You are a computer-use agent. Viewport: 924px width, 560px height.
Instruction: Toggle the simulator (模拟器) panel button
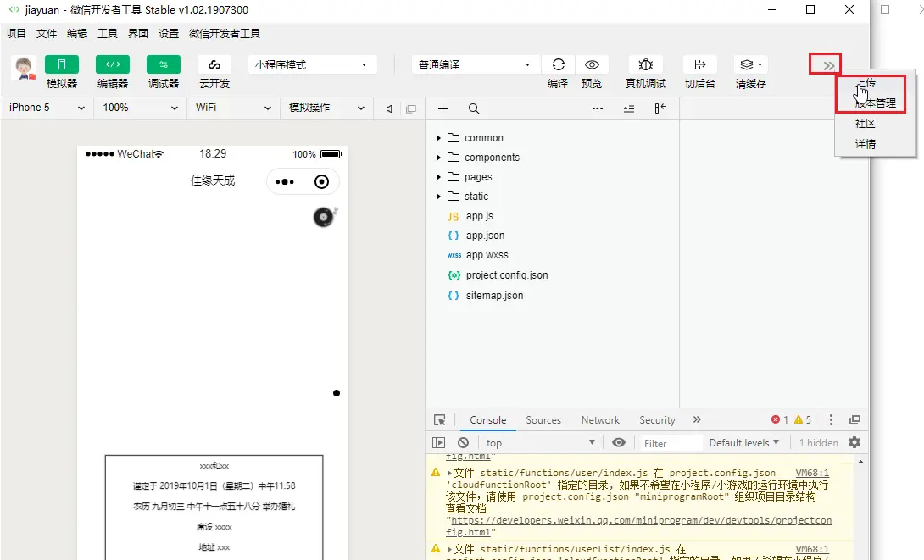61,64
